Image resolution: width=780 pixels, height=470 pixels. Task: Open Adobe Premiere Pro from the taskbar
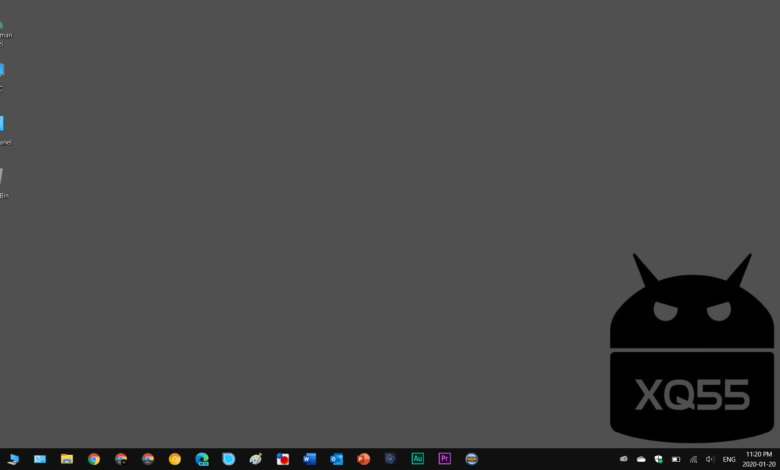pos(445,459)
